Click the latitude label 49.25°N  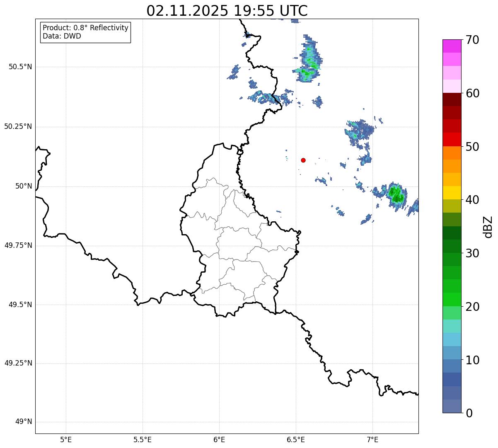coord(18,363)
